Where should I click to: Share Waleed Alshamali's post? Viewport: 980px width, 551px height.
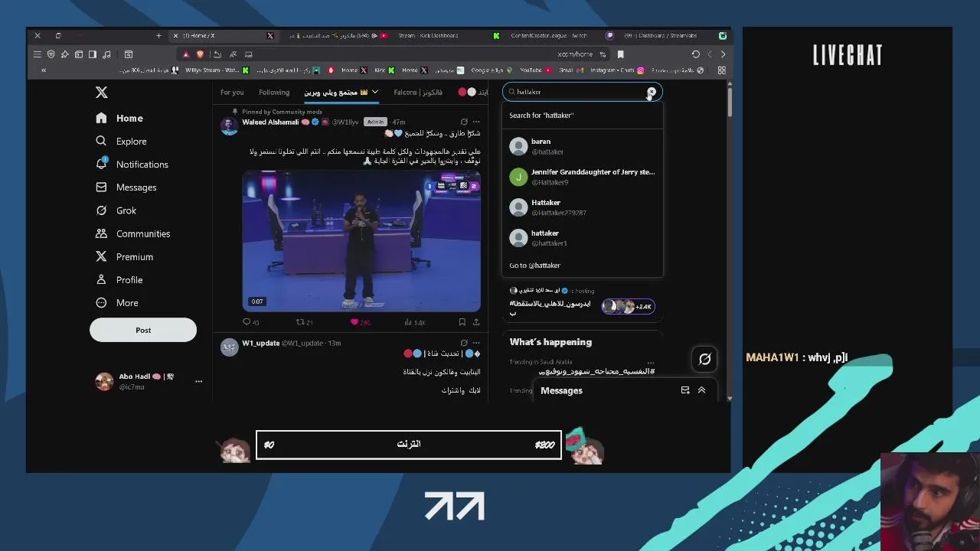point(476,322)
